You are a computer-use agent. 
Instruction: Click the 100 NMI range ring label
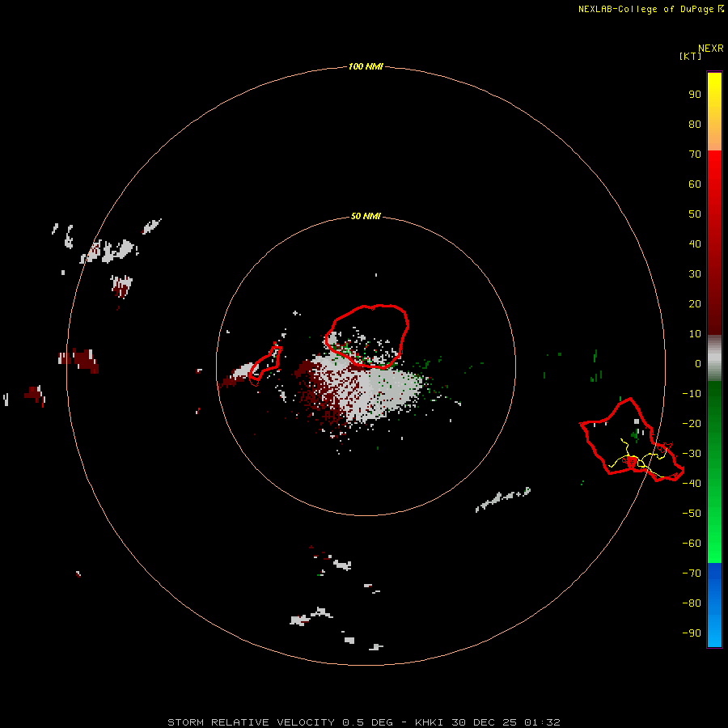366,66
